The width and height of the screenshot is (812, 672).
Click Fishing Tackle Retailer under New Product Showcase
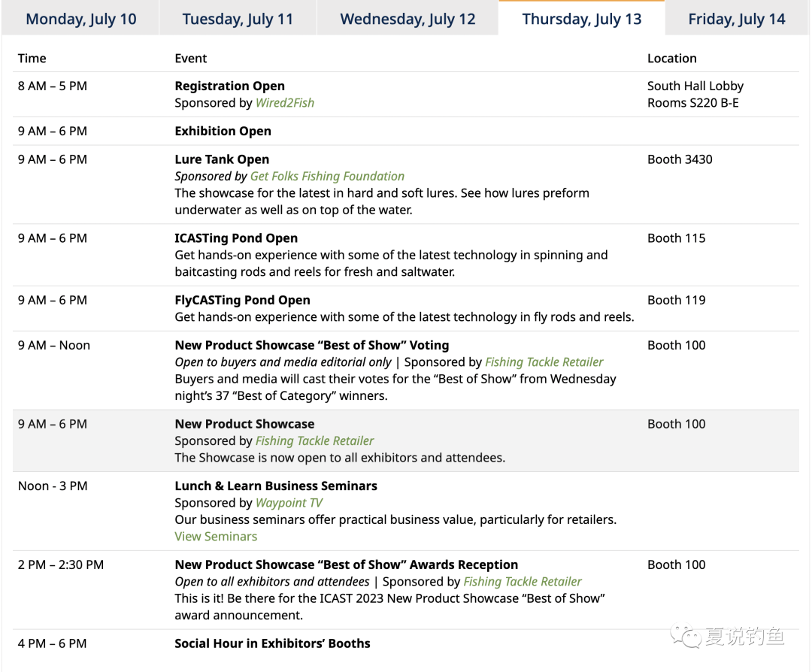[x=314, y=441]
